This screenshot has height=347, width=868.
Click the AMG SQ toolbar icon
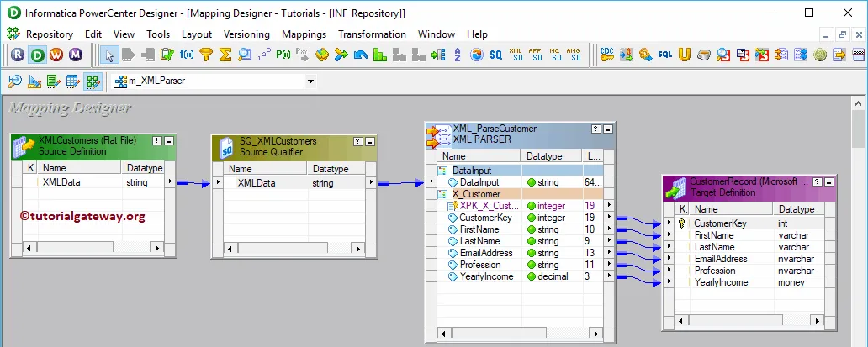[574, 55]
